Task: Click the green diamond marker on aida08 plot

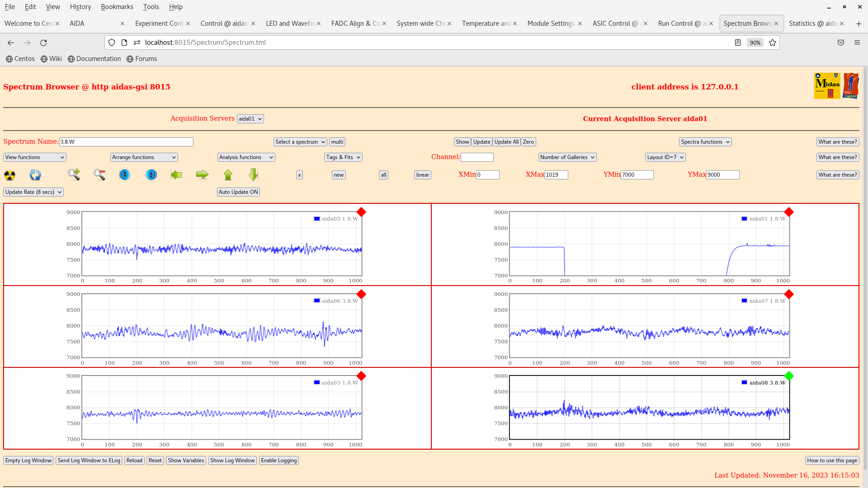Action: click(x=789, y=376)
